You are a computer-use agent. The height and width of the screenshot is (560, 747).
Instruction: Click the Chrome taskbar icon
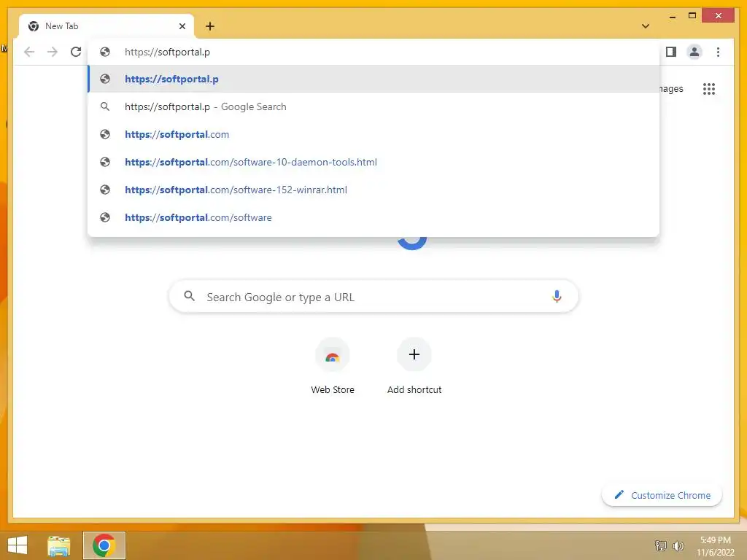coord(104,545)
